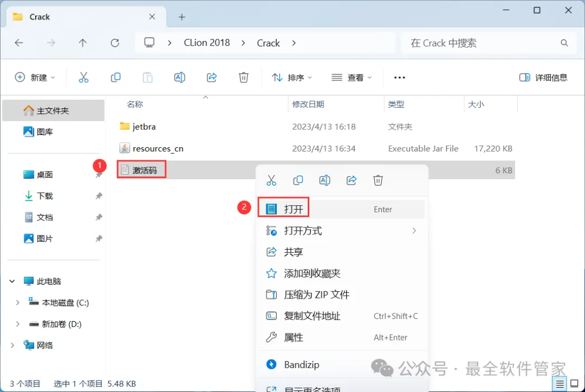Viewport: 585px width, 392px height.
Task: Expand the chevron after Crack in the address bar
Action: [x=294, y=43]
